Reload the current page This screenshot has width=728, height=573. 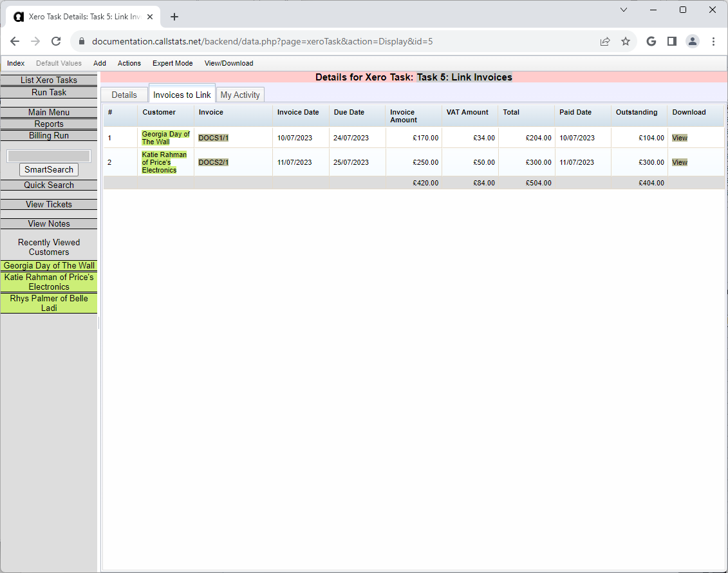click(56, 41)
